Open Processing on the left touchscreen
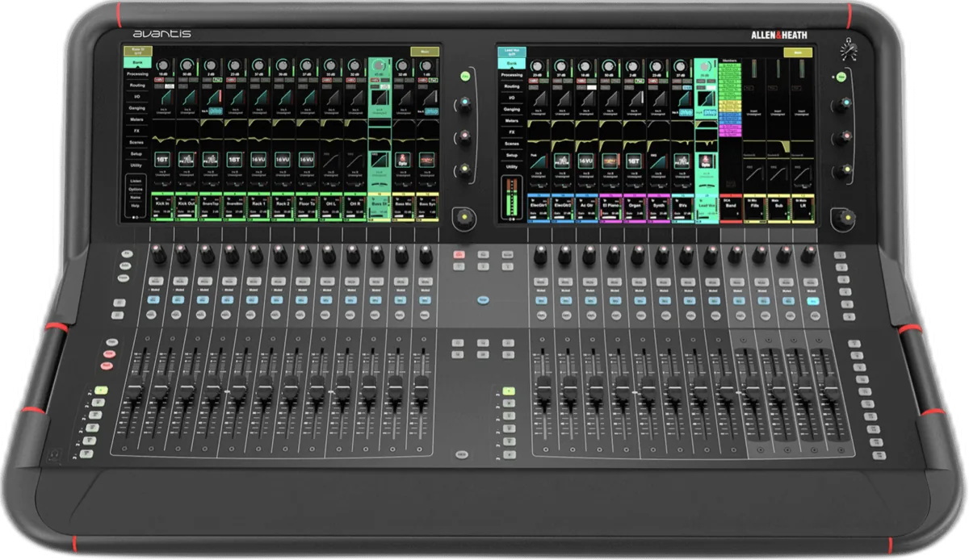Image resolution: width=969 pixels, height=560 pixels. click(x=137, y=73)
